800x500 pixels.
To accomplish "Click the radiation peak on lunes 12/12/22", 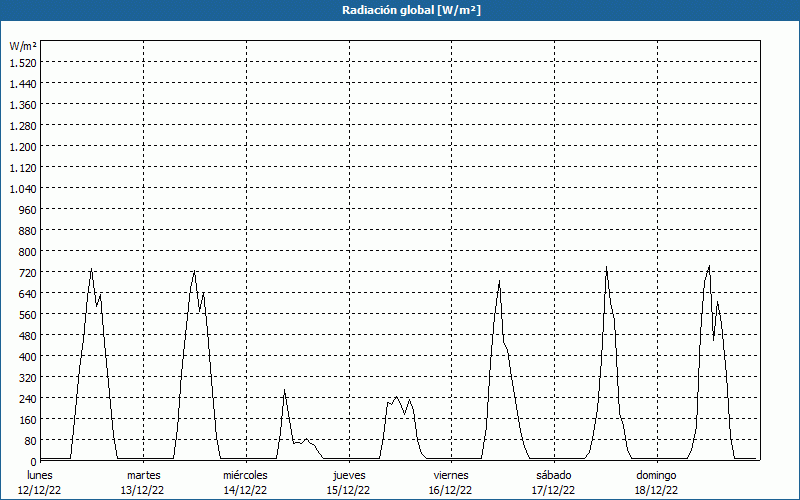I will pyautogui.click(x=91, y=269).
